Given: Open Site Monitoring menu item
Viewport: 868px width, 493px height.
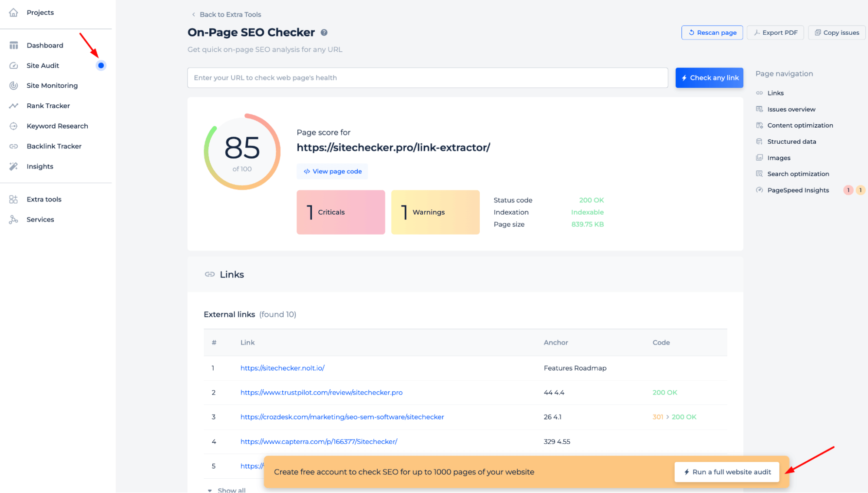Looking at the screenshot, I should pos(52,86).
